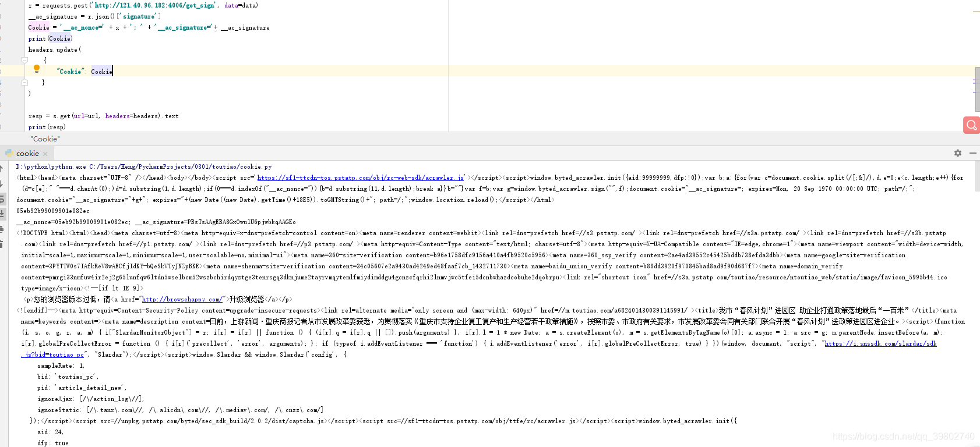Click the up arrow in Run toolbar
Screen dimensions: 980x447
[x=2, y=168]
